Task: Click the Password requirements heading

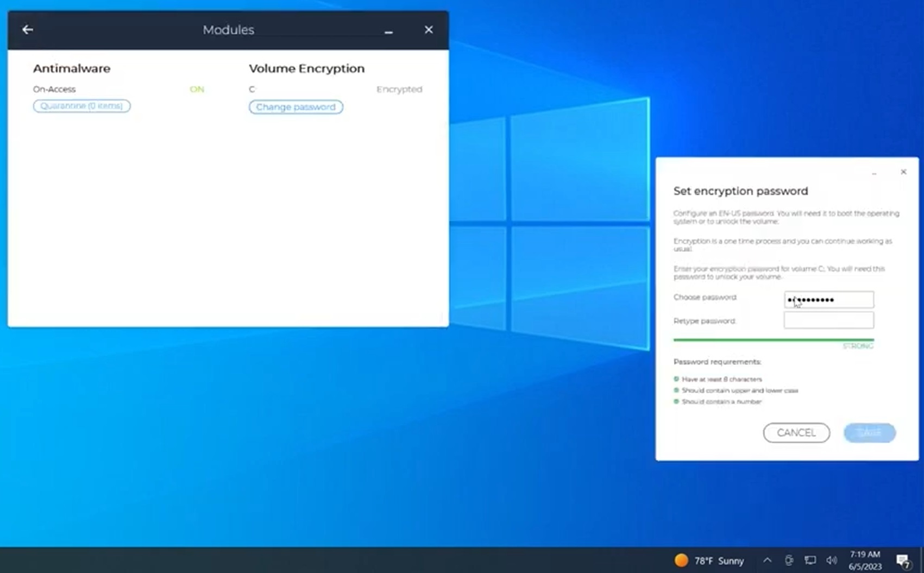Action: (717, 362)
